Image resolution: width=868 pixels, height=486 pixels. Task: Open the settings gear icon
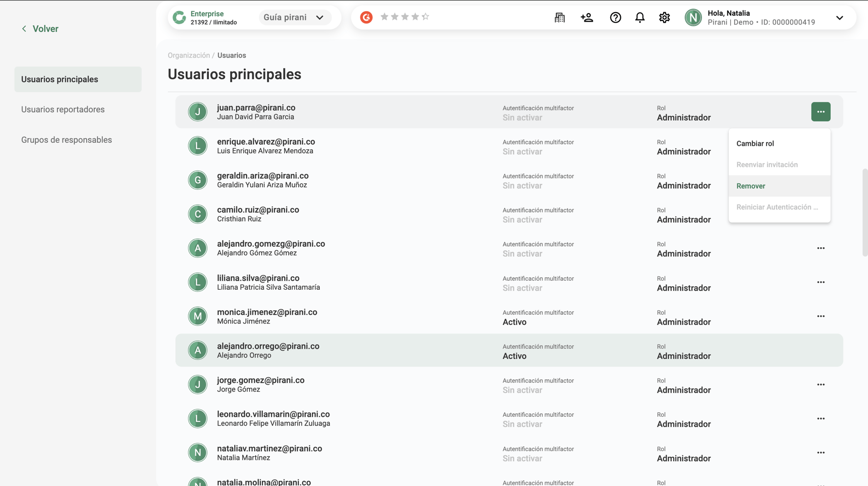[x=664, y=18]
